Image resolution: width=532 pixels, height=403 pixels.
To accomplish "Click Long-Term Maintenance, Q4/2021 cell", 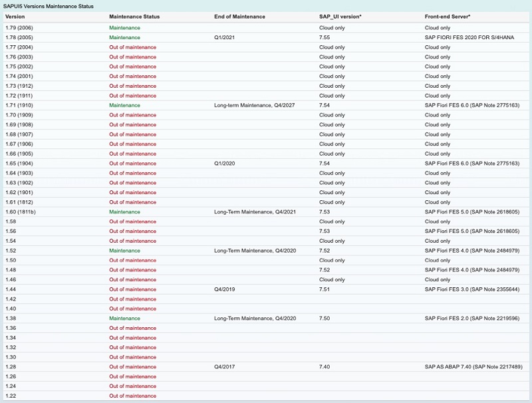I will tap(255, 211).
